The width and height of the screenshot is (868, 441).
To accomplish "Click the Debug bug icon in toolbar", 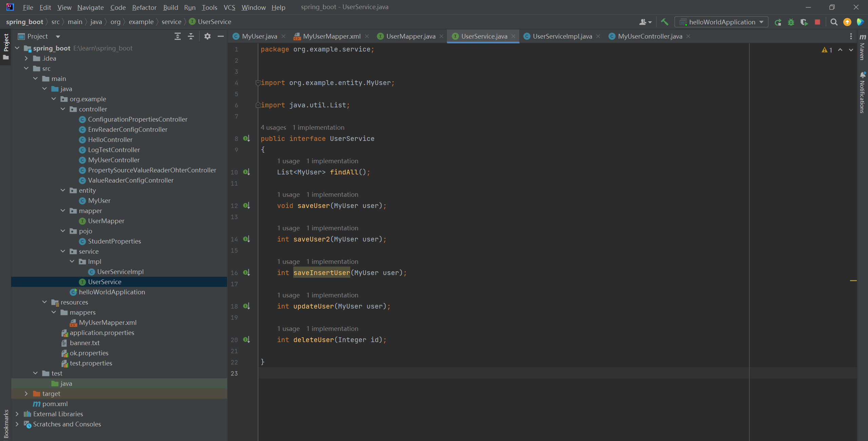I will coord(791,22).
